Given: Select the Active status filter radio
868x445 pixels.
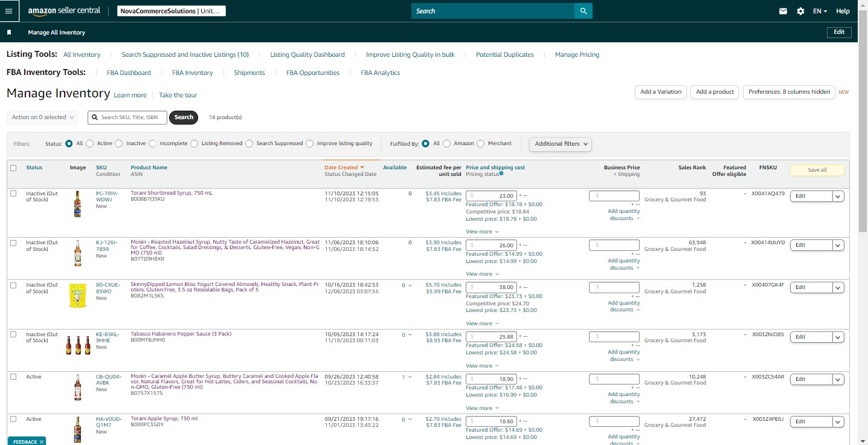Looking at the screenshot, I should coord(89,144).
